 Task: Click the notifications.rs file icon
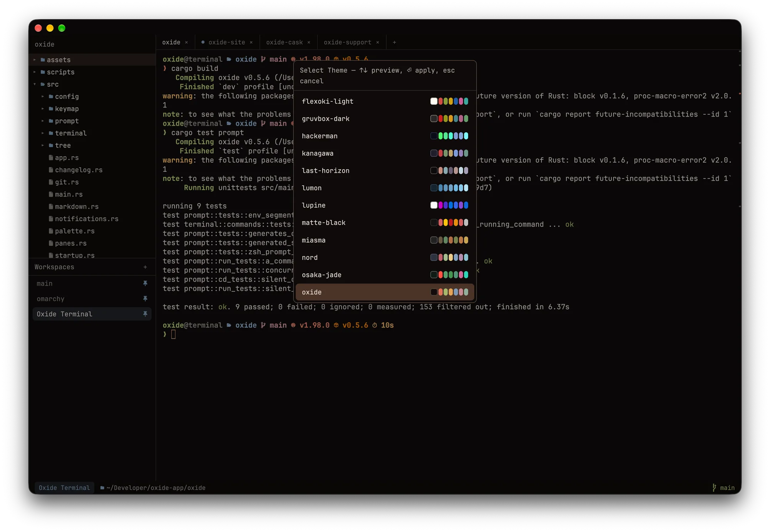click(x=51, y=219)
